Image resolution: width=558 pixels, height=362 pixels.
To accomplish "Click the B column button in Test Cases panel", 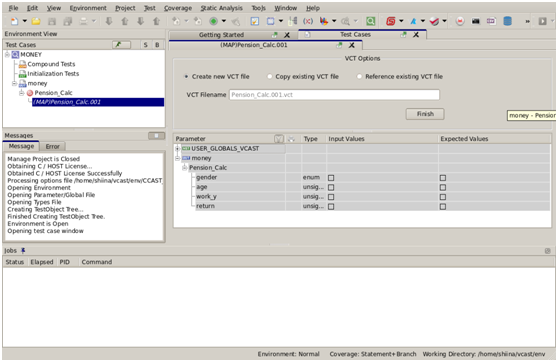I will pos(157,45).
